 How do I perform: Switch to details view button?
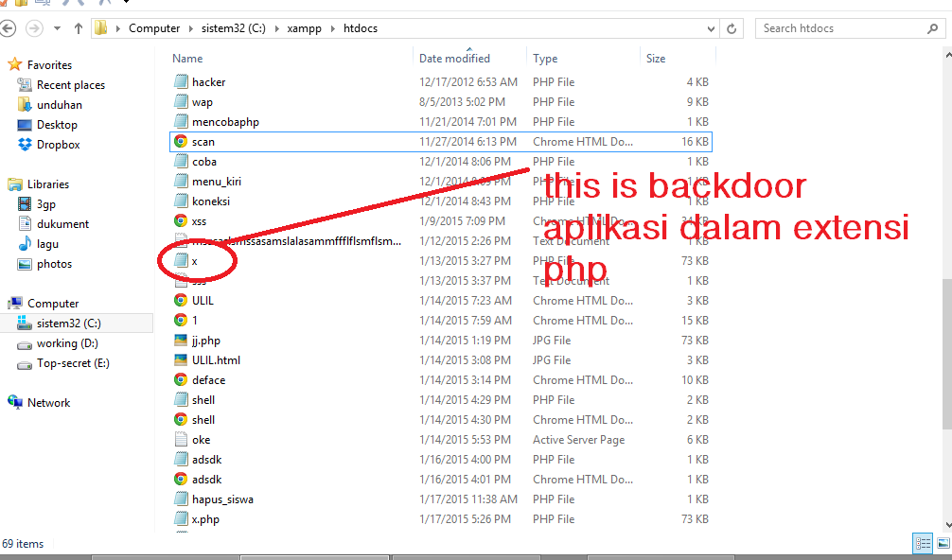point(924,544)
